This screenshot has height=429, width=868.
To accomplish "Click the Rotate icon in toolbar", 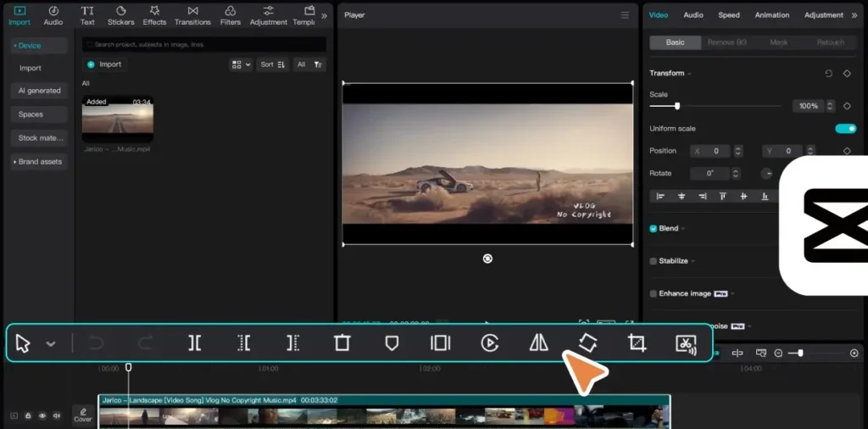I will (588, 343).
